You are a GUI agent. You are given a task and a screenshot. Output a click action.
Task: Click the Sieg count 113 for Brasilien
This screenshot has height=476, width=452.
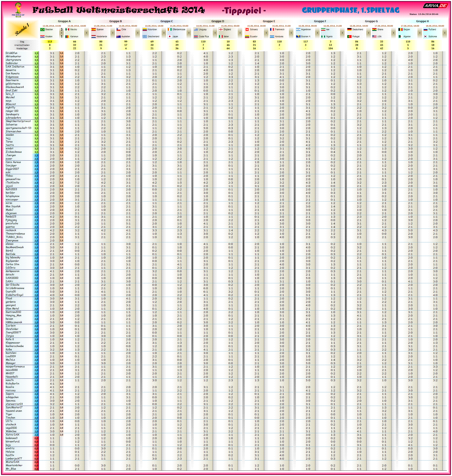(x=50, y=42)
